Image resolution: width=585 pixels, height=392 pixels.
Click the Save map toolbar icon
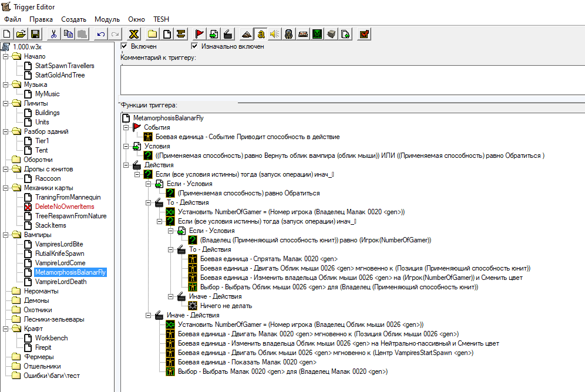click(35, 34)
